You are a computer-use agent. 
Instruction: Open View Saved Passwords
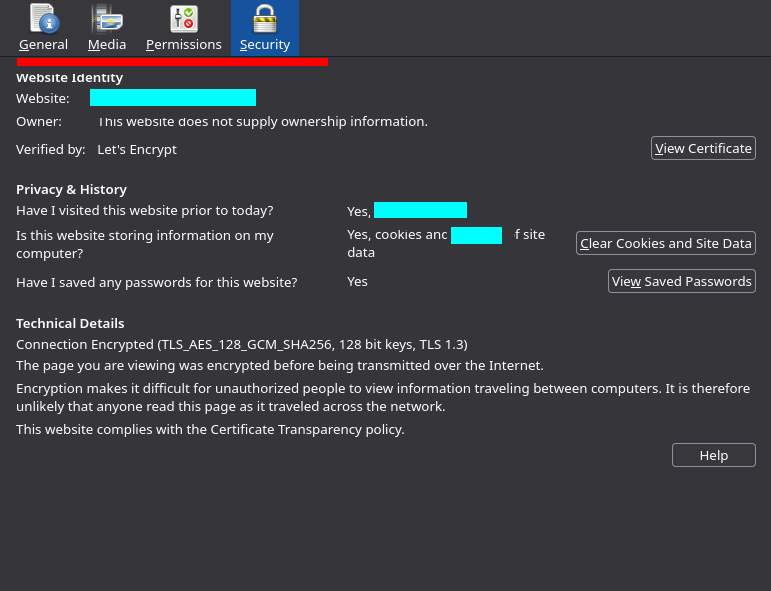(x=682, y=281)
